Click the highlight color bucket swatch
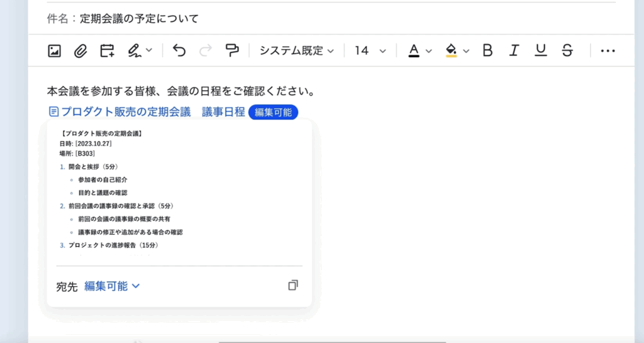 [451, 51]
